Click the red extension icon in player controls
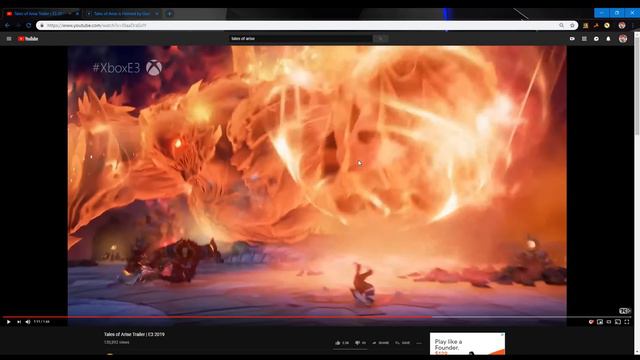 pyautogui.click(x=591, y=322)
